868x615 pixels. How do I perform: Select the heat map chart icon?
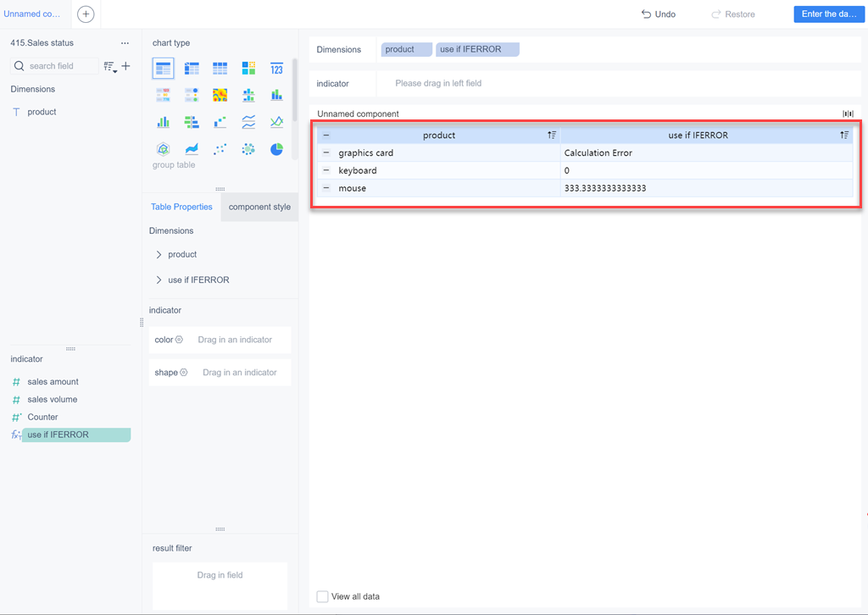point(220,95)
